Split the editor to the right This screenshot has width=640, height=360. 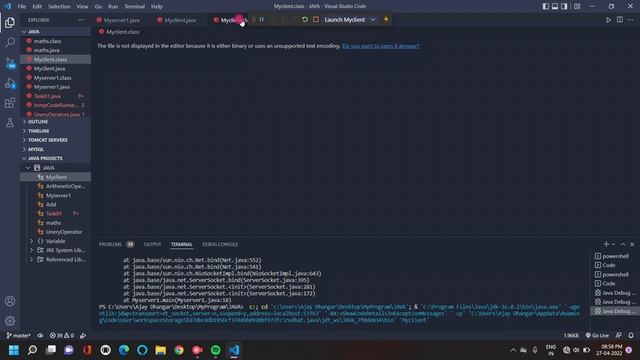tap(620, 20)
